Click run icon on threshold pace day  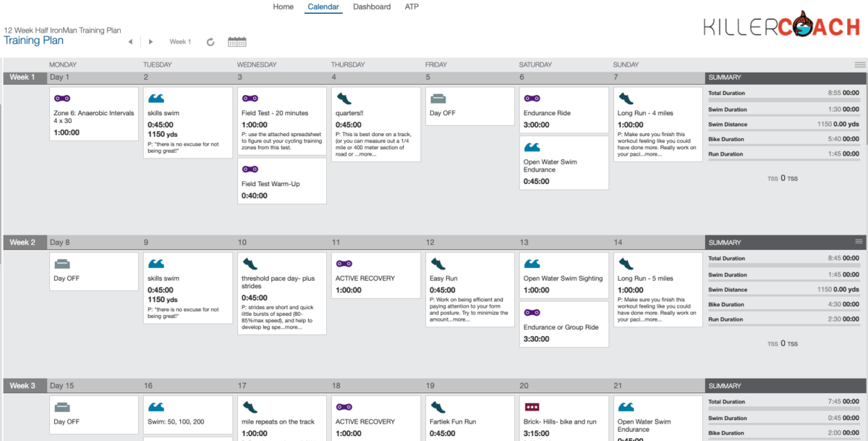(250, 263)
